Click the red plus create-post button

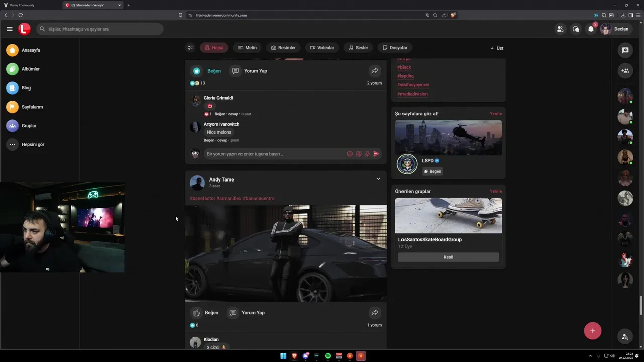(593, 331)
